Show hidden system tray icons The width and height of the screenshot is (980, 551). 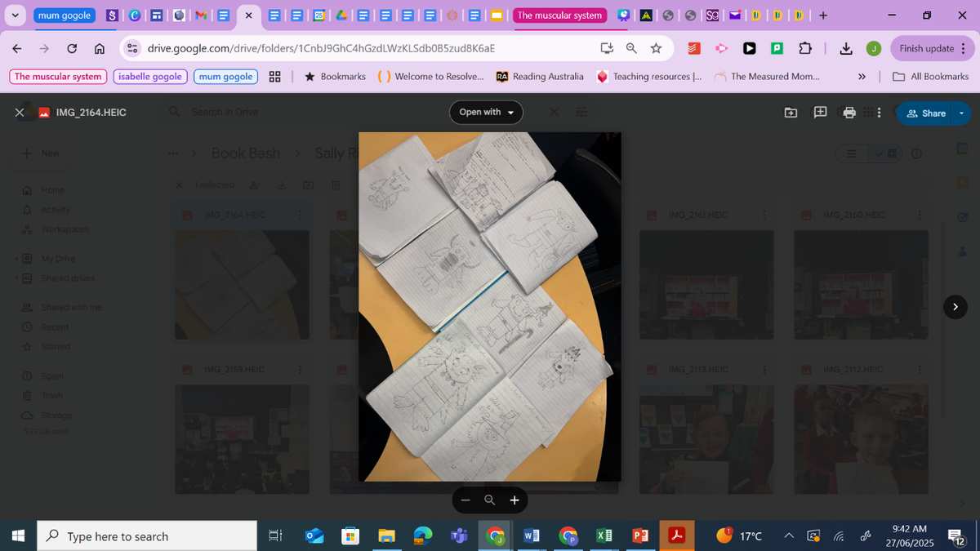[x=790, y=536]
